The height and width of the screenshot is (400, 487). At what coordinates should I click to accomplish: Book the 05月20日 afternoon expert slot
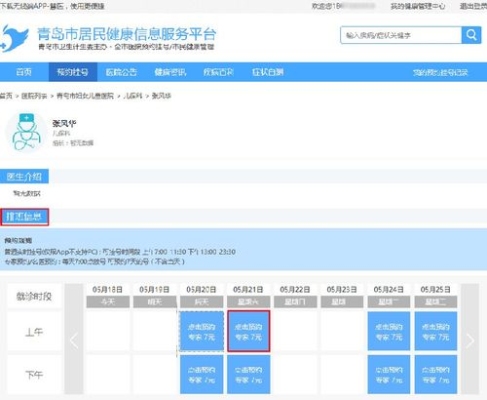tap(202, 374)
